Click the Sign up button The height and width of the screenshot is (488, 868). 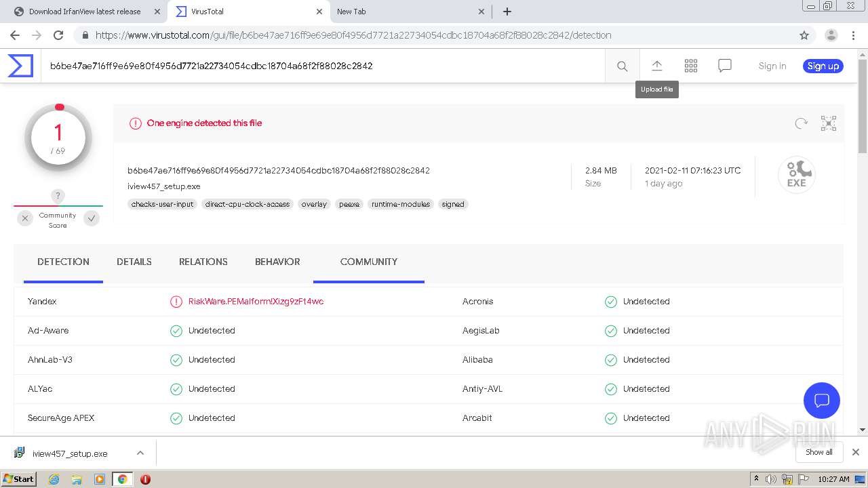point(823,66)
